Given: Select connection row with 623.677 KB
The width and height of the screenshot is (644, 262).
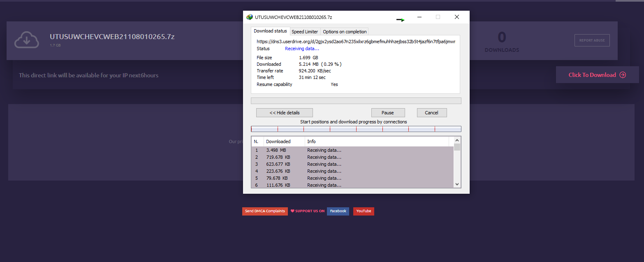Looking at the screenshot, I should [352, 164].
